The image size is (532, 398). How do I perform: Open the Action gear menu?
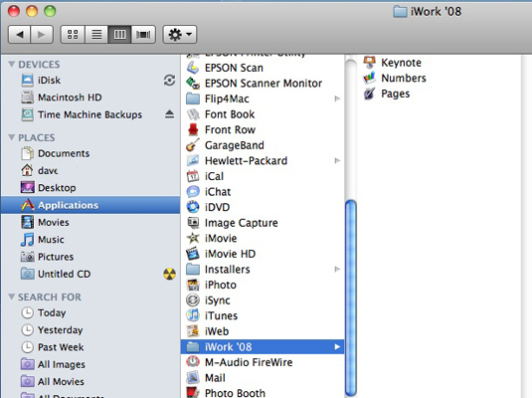[x=179, y=34]
